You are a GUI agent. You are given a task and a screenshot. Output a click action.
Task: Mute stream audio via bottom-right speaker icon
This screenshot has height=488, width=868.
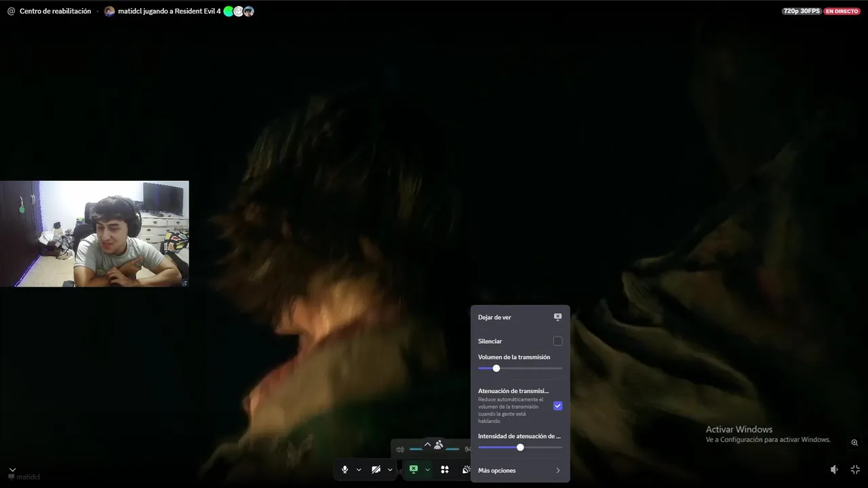tap(834, 469)
